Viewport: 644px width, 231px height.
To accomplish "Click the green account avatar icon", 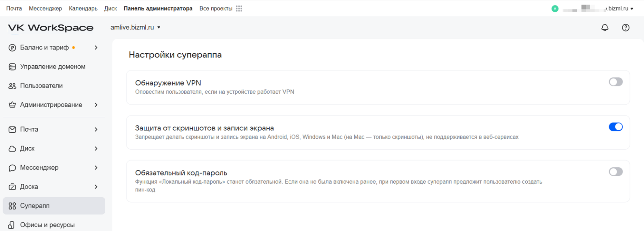I will 555,9.
